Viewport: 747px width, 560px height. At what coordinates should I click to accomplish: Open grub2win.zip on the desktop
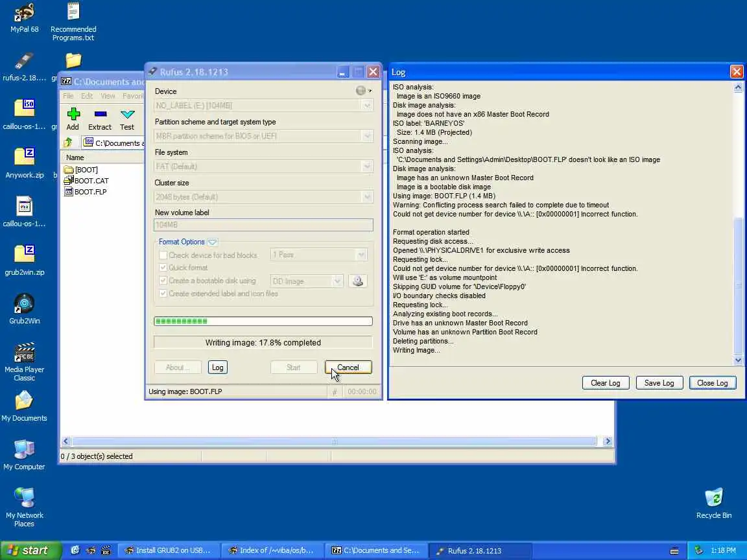click(x=24, y=261)
